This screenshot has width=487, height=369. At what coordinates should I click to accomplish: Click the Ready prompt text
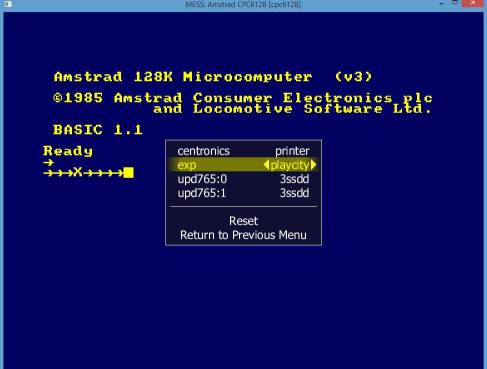[68, 151]
